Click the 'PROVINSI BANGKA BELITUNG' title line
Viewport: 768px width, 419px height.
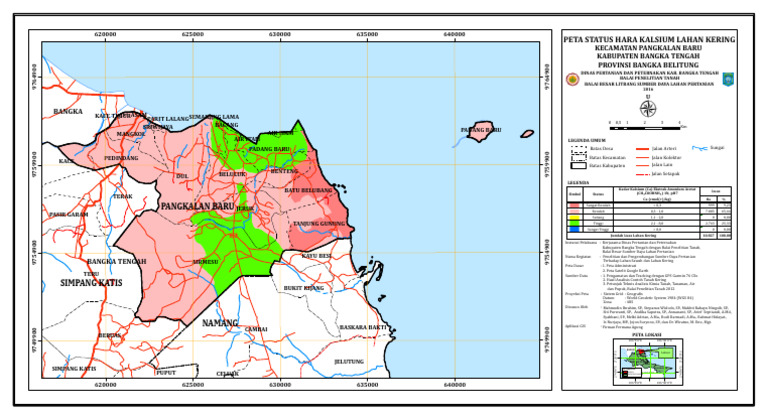tap(648, 65)
